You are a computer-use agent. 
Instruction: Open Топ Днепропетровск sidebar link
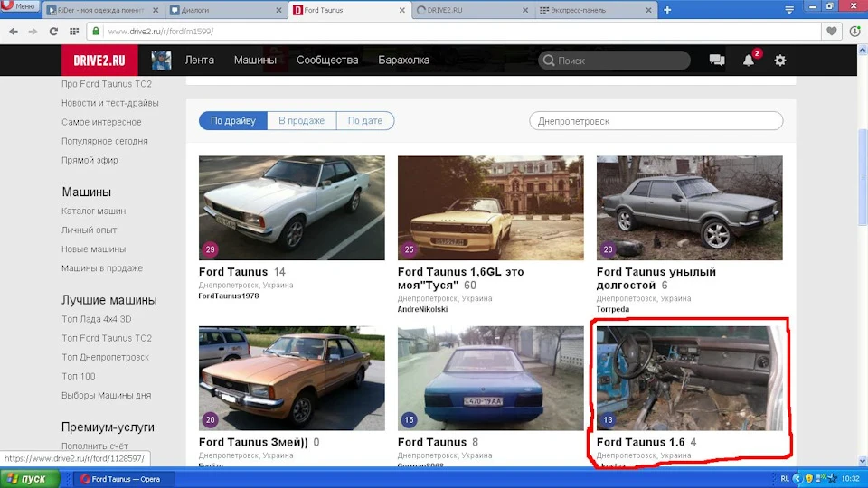pyautogui.click(x=105, y=358)
